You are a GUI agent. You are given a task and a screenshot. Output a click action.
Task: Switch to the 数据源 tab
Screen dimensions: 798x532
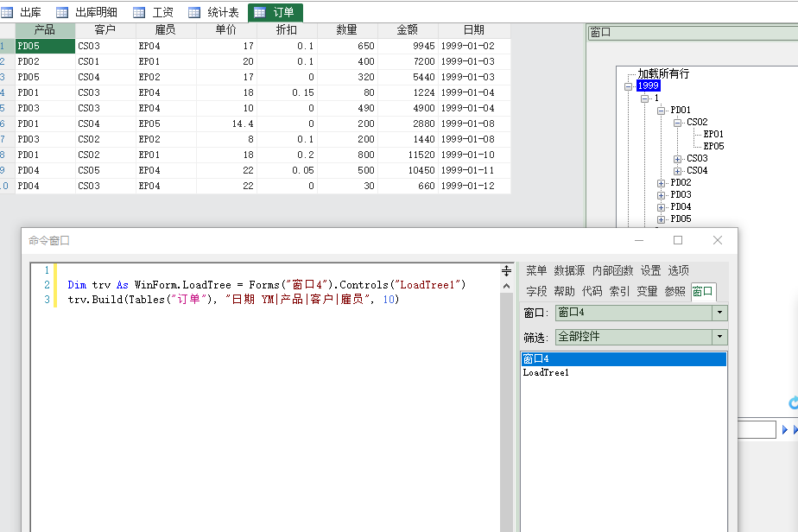[569, 270]
